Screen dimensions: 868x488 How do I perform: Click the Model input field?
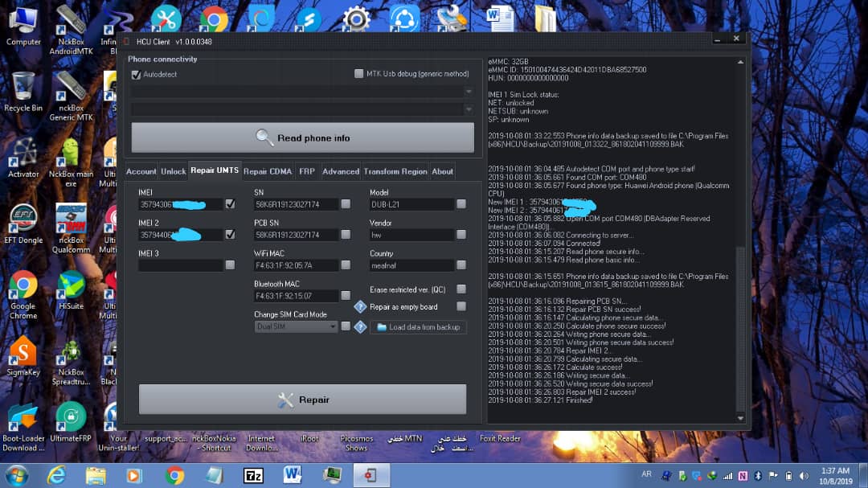click(411, 204)
